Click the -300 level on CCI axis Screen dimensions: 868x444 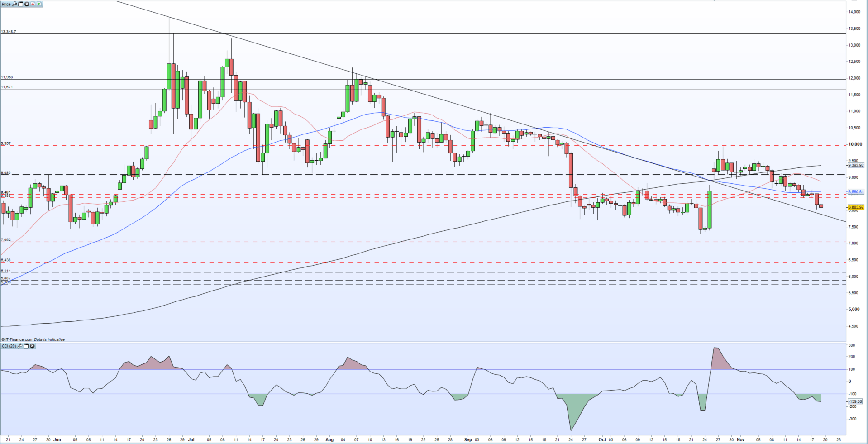853,419
